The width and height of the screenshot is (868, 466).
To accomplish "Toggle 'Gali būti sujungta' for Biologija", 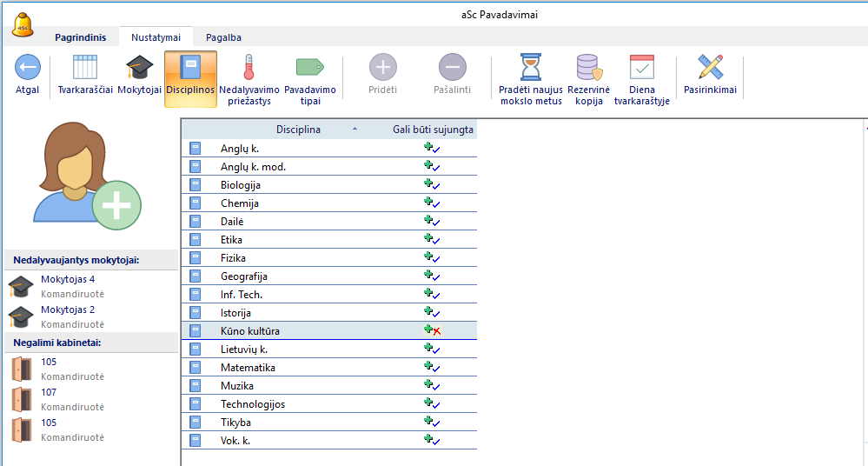I will 433,184.
